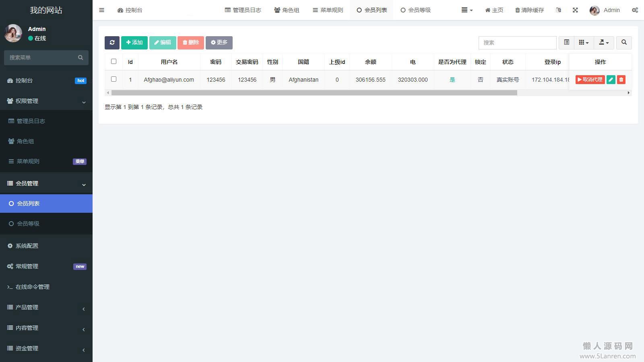Toggle the sidebar with the hamburger icon
Viewport: 644px width, 362px height.
point(101,10)
